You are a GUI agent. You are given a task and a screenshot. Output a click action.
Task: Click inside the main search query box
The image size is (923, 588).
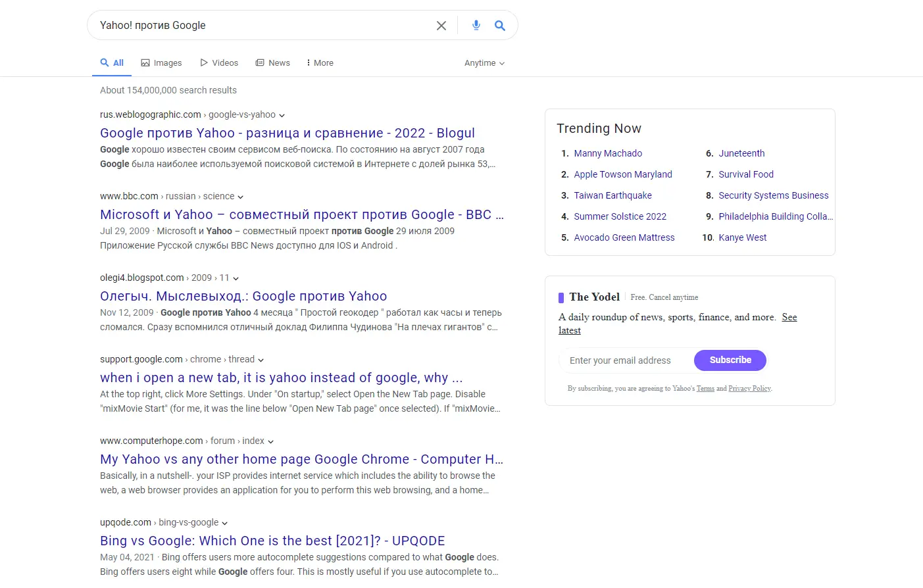263,26
